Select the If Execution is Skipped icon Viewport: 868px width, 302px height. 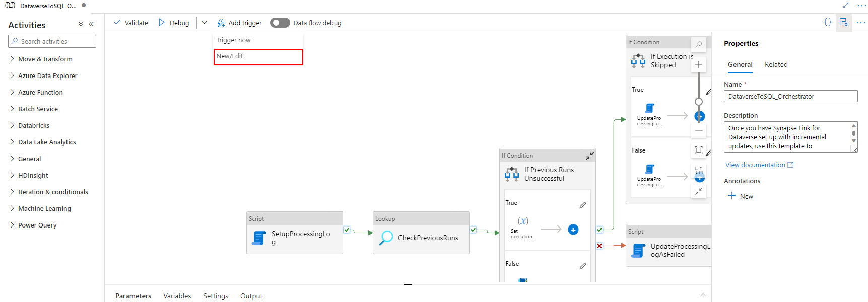tap(638, 61)
